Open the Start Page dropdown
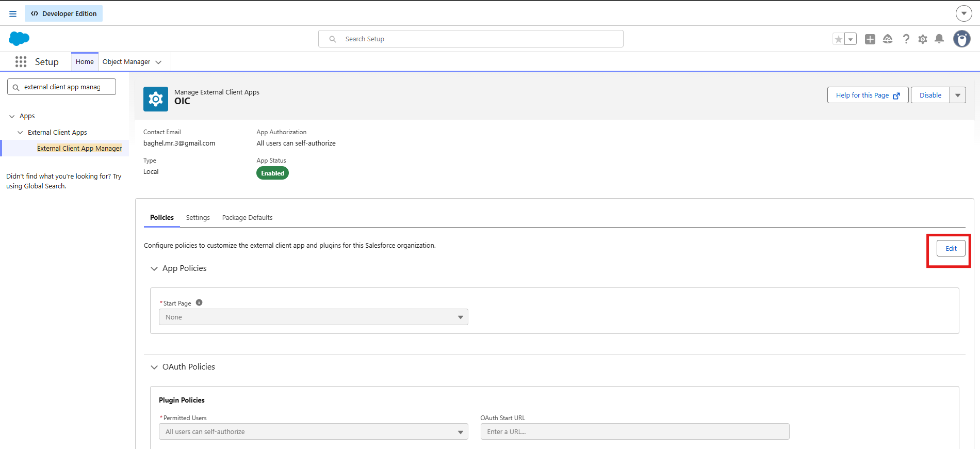 point(314,317)
